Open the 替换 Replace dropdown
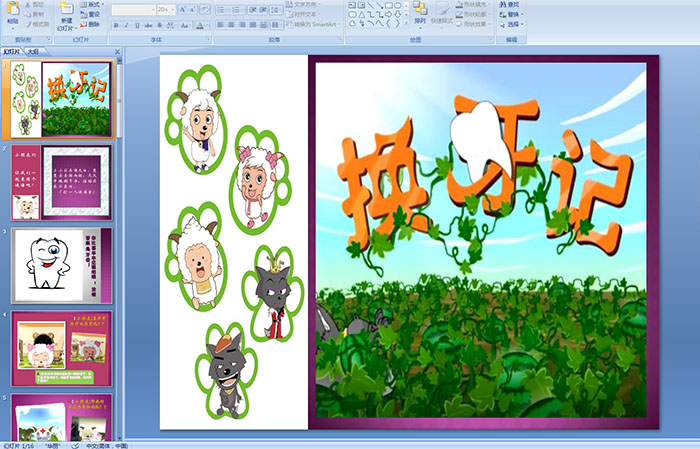Image resolution: width=700 pixels, height=449 pixels. (x=512, y=14)
